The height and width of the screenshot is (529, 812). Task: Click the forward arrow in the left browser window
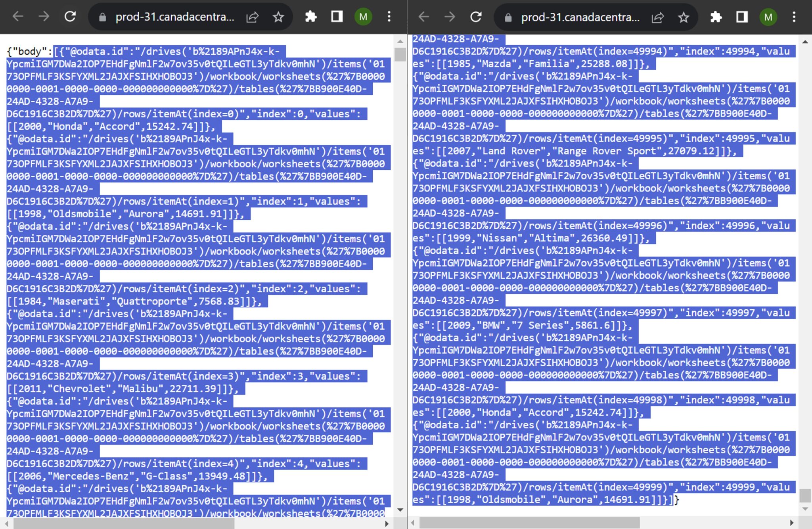(44, 17)
